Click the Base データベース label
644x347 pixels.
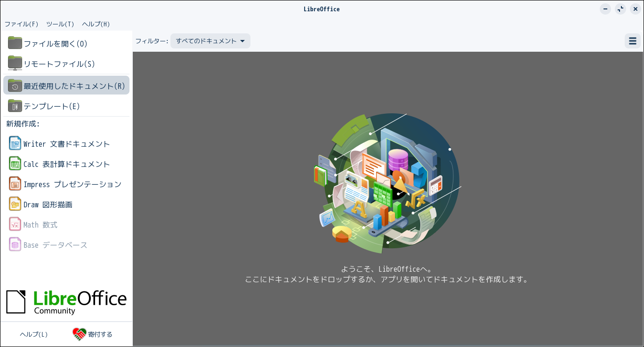click(56, 245)
